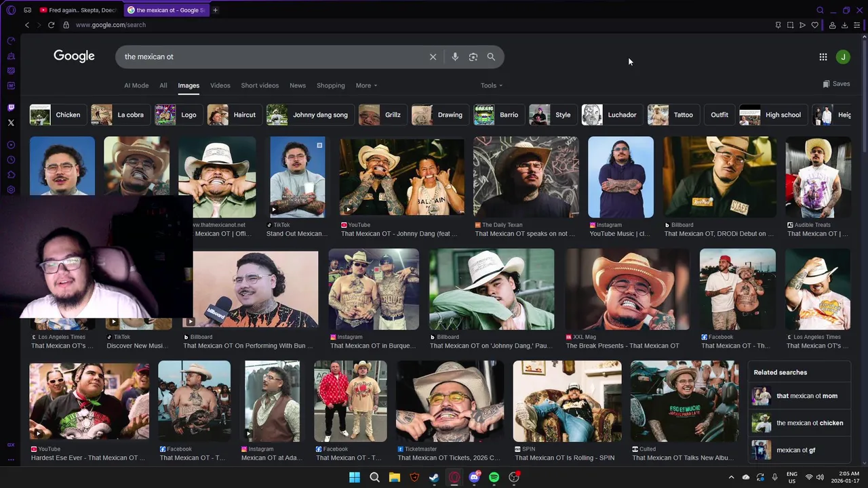Switch to the AI Mode tab
The height and width of the screenshot is (488, 868).
136,85
